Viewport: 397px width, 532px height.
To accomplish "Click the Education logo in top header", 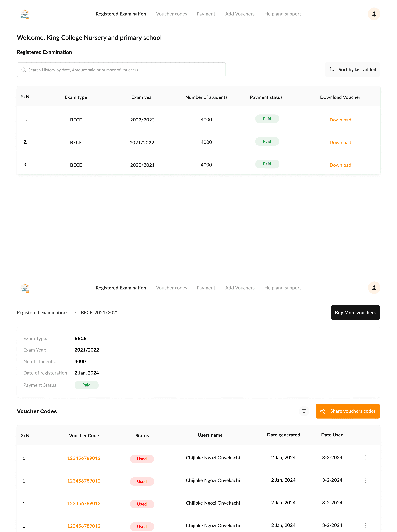I will [x=25, y=14].
